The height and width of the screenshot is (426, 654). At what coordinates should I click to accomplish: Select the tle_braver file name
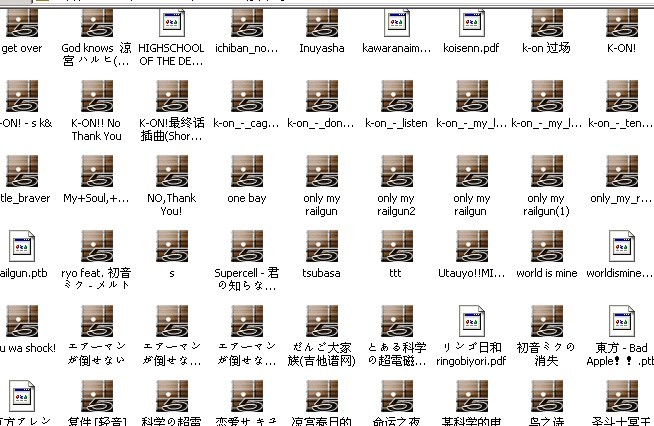tap(25, 198)
